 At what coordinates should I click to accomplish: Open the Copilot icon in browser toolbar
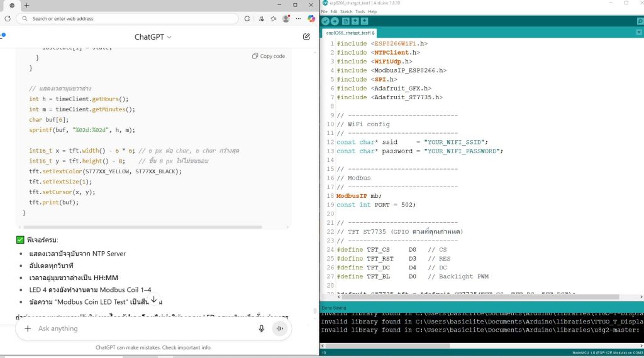click(311, 18)
